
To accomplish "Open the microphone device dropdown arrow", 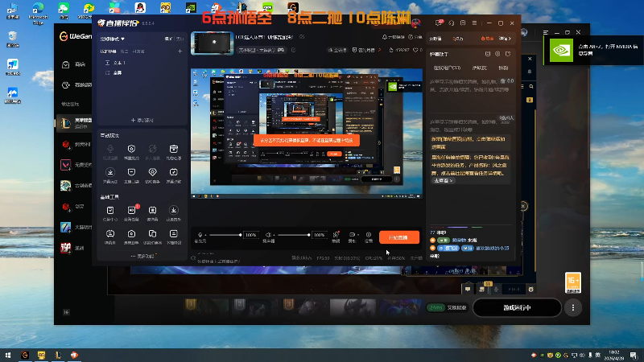I will (205, 235).
